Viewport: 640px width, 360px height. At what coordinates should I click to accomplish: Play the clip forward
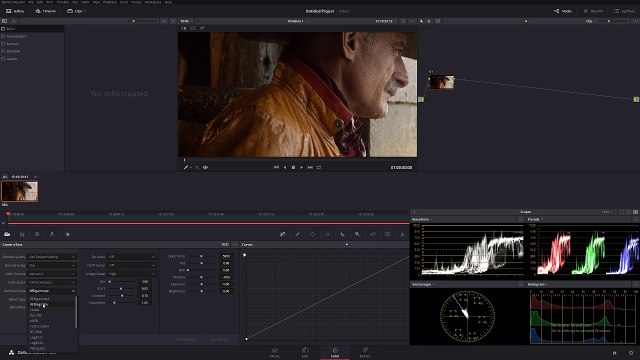(x=302, y=167)
